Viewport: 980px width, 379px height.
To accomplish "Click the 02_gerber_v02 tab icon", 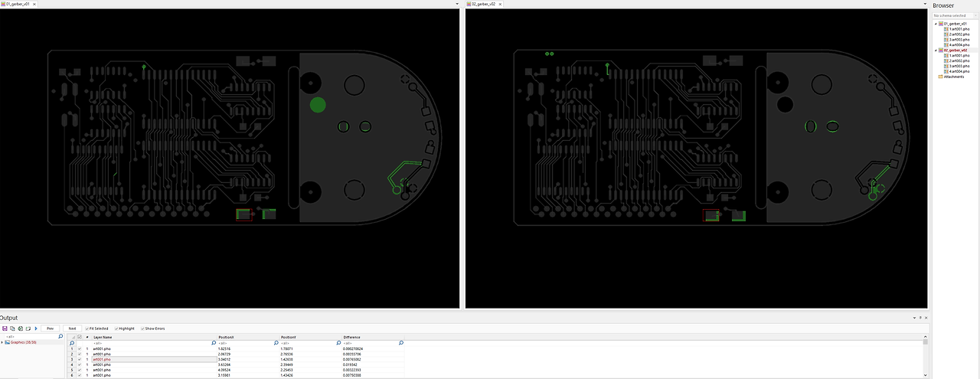I will (x=468, y=4).
